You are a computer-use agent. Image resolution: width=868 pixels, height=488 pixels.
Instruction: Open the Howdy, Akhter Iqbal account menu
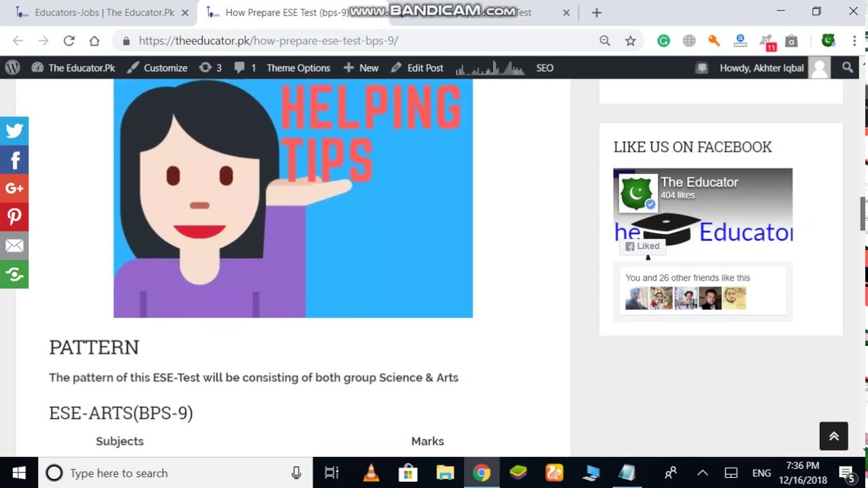774,68
